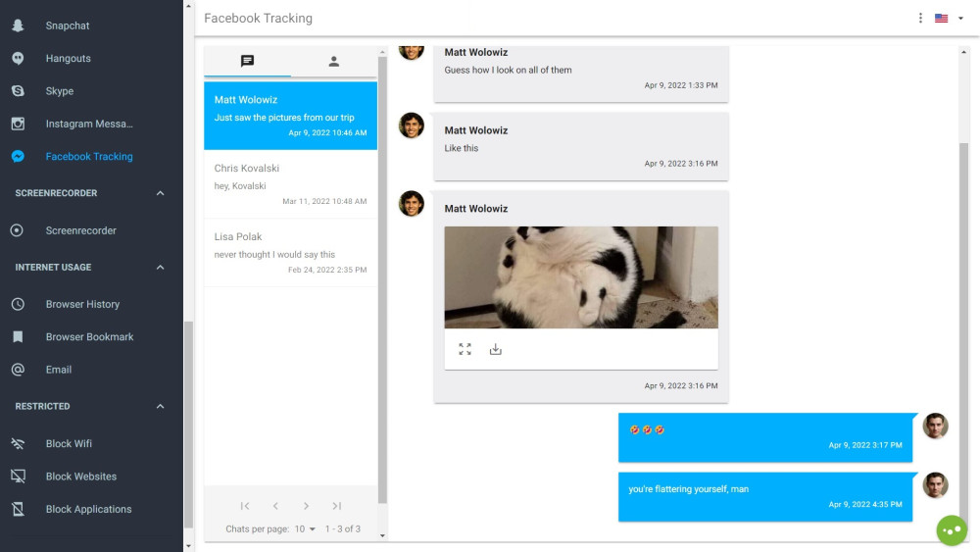The image size is (980, 552).
Task: Open Block Wifi in sidebar
Action: point(69,443)
